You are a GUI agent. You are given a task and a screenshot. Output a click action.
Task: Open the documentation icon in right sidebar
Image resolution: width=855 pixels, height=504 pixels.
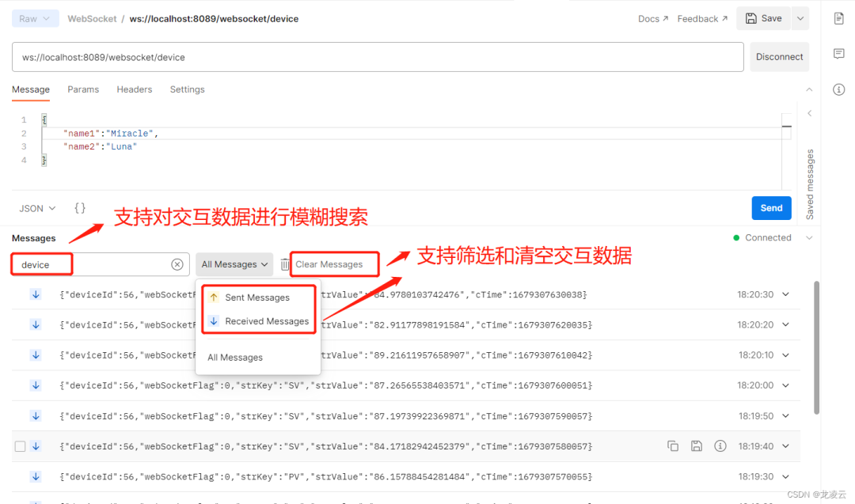tap(838, 18)
